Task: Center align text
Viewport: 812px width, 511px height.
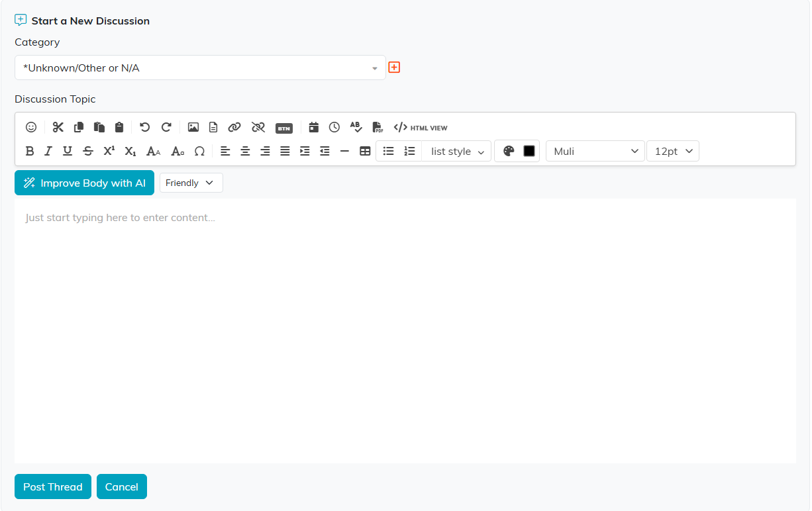Action: pos(245,151)
